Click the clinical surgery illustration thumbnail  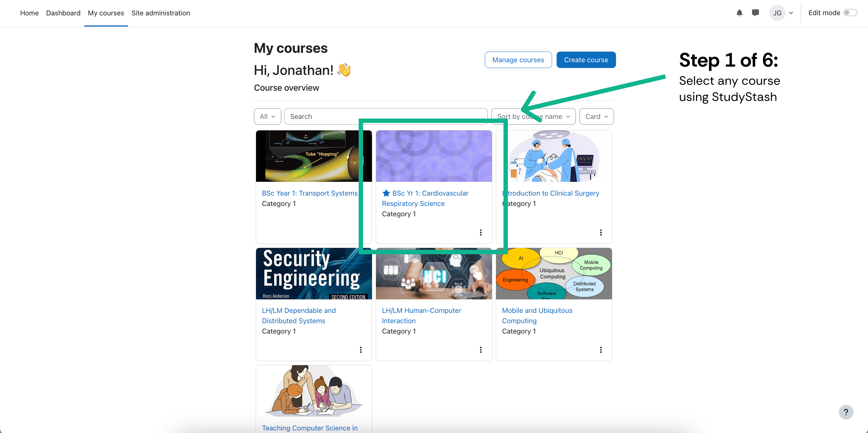554,156
